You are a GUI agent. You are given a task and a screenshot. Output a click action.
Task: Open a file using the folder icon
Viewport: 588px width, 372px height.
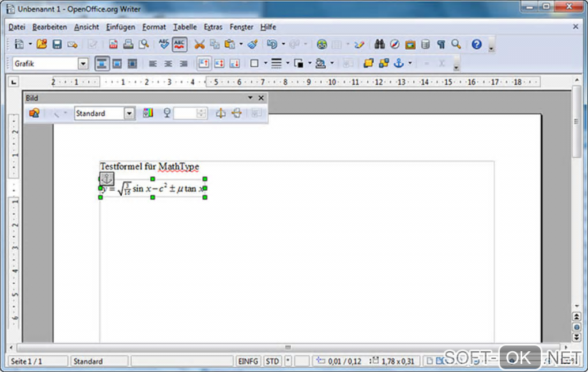(42, 44)
